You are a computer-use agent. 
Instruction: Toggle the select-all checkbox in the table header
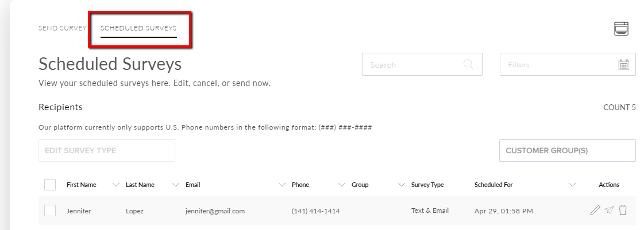pyautogui.click(x=50, y=185)
